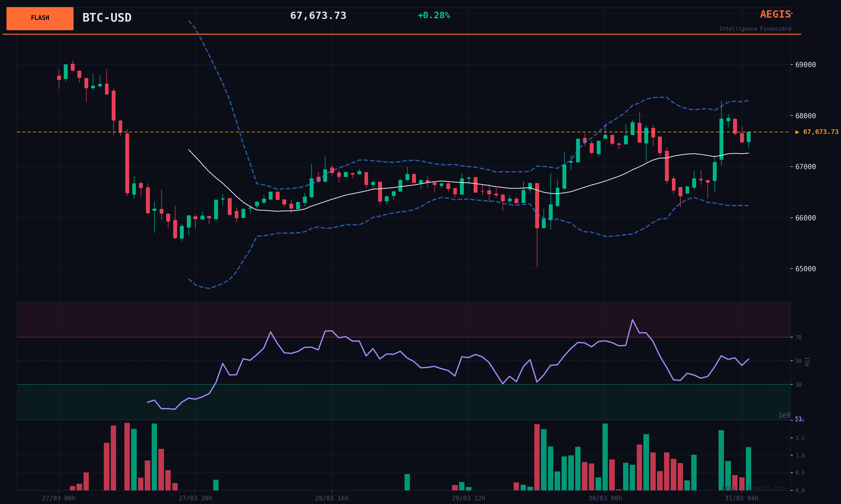Click the 67,673.73 header price
This screenshot has width=841, height=504.
[318, 16]
